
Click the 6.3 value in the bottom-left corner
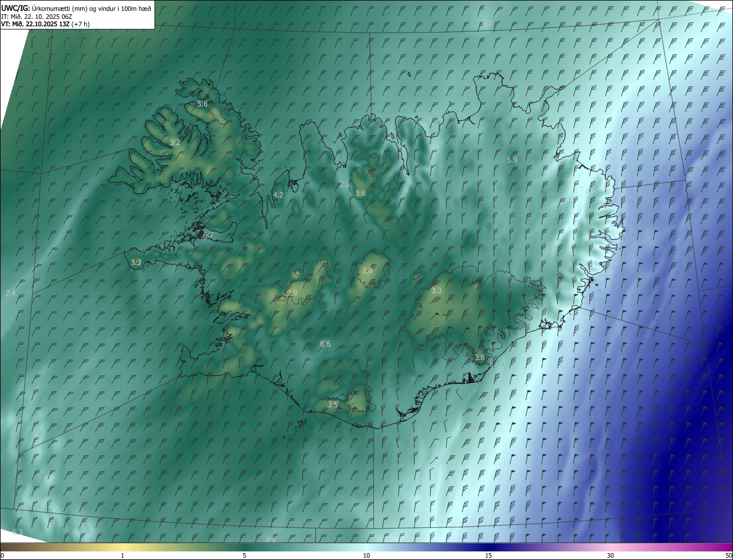17,533
